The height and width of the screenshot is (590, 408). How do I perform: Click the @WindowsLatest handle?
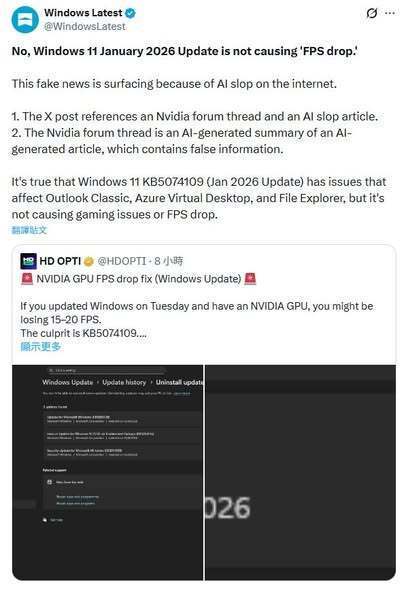point(85,27)
